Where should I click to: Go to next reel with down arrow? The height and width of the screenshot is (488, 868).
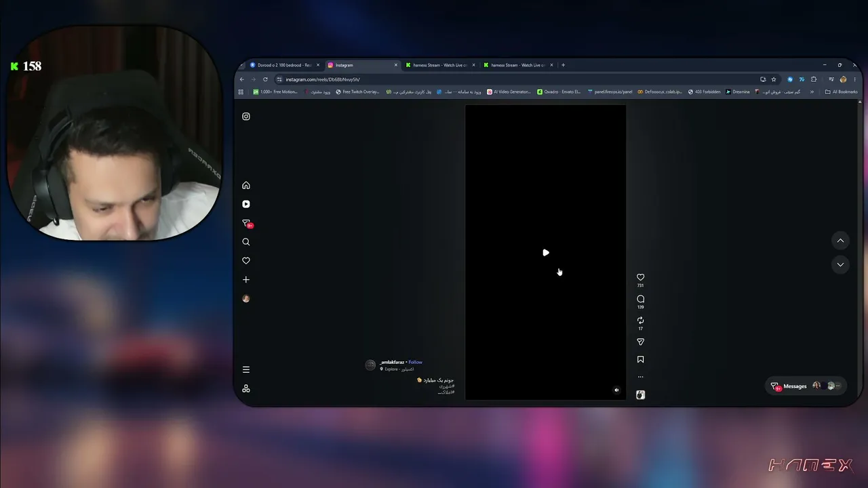(x=840, y=265)
